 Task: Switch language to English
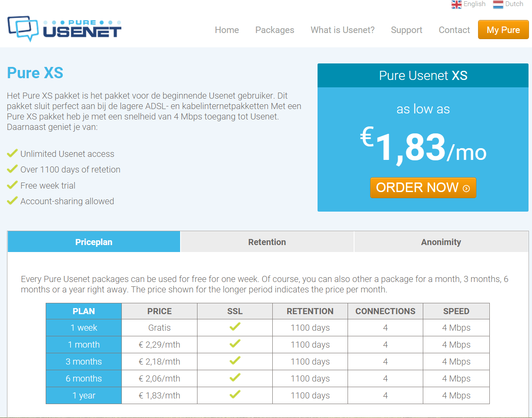[x=474, y=4]
